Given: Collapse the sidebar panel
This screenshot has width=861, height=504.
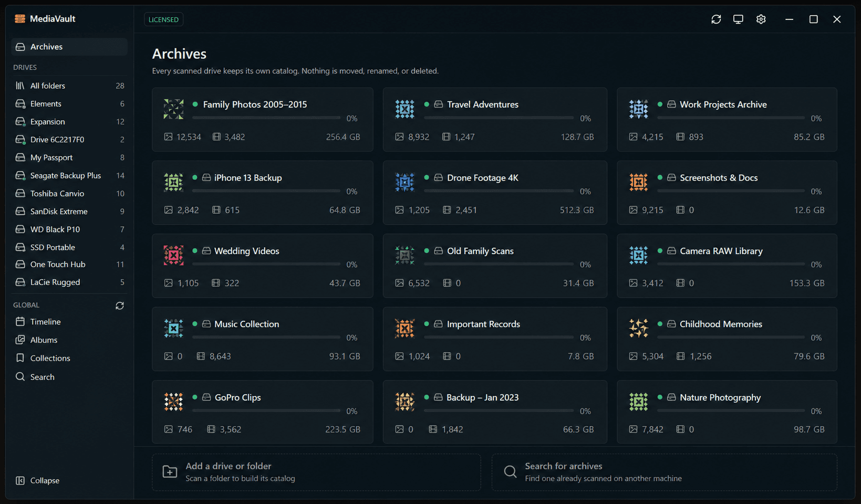Looking at the screenshot, I should [x=38, y=480].
